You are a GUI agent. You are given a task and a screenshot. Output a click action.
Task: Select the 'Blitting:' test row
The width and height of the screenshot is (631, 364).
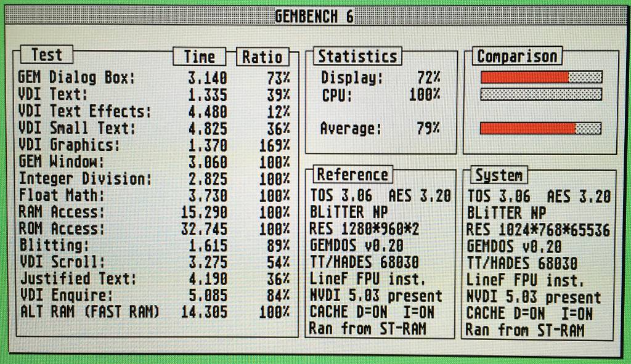pos(154,245)
